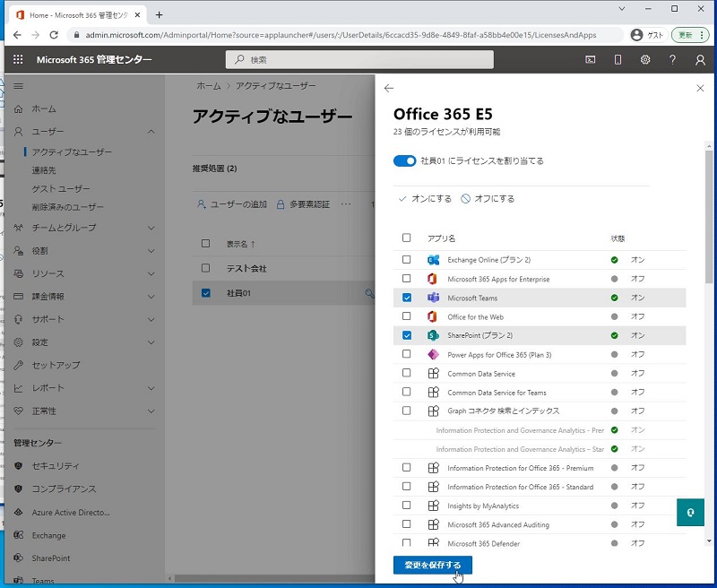Click the Azure Active Directory icon
This screenshot has width=717, height=588.
pos(18,512)
